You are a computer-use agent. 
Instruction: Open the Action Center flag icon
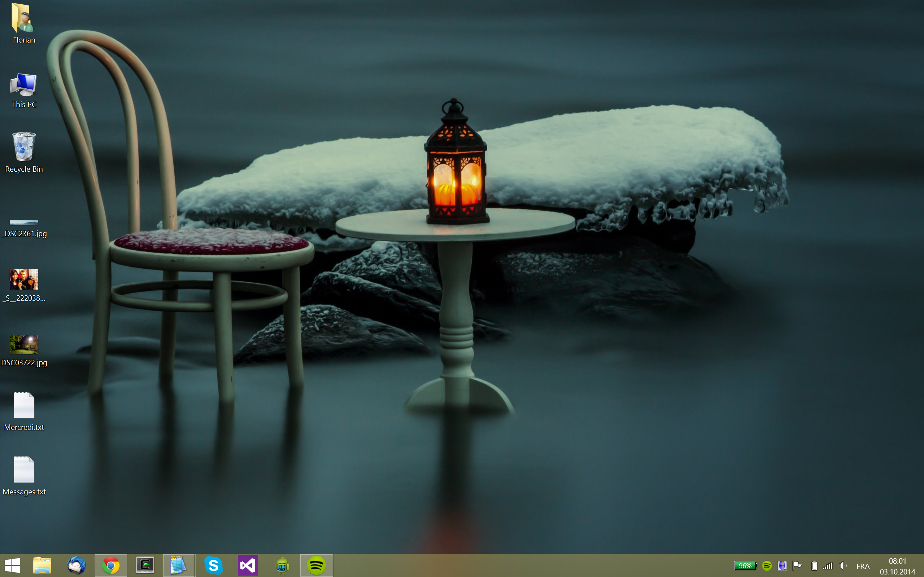tap(797, 565)
